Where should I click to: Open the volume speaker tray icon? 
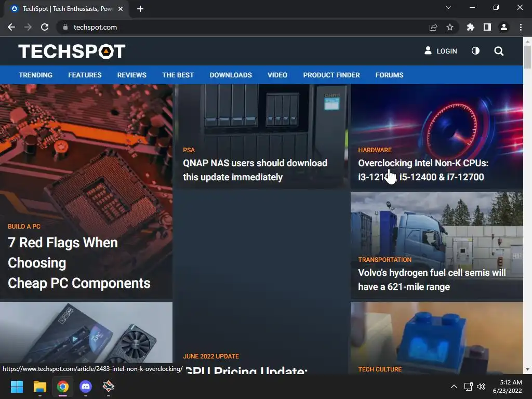pos(481,387)
